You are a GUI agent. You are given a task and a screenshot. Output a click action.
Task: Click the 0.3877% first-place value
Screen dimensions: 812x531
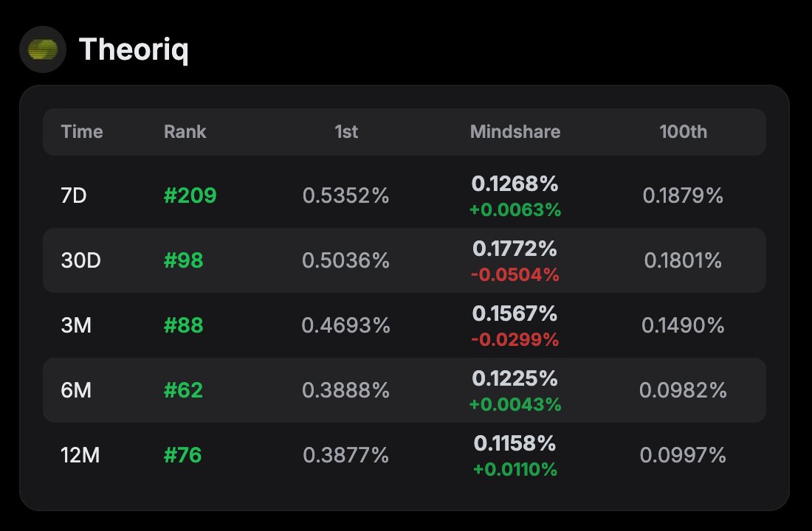tap(346, 456)
